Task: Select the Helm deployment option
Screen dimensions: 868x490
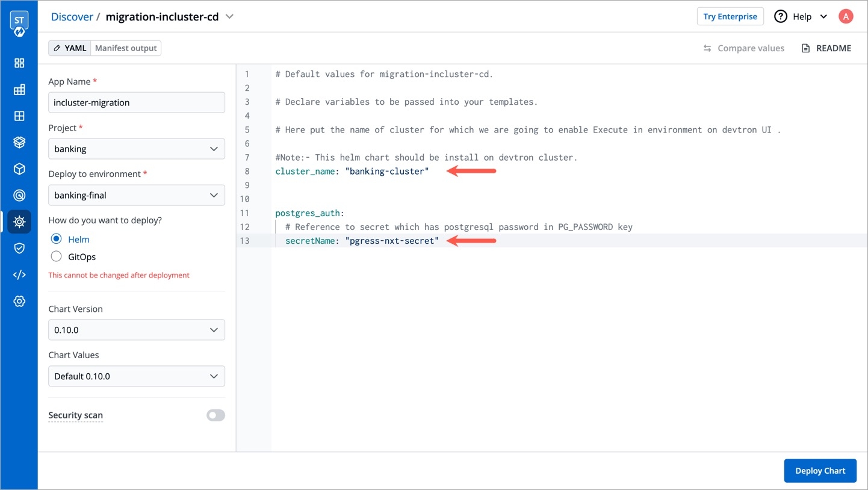Action: point(57,239)
